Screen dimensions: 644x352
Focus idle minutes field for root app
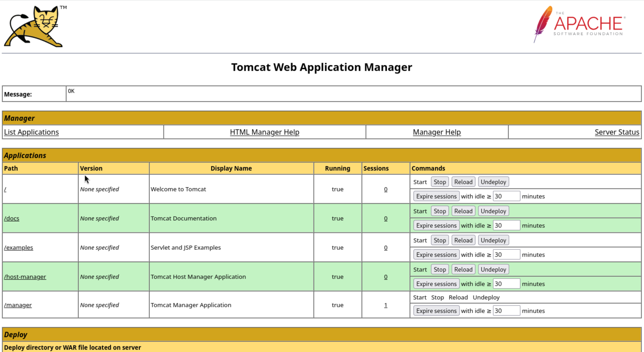point(506,196)
